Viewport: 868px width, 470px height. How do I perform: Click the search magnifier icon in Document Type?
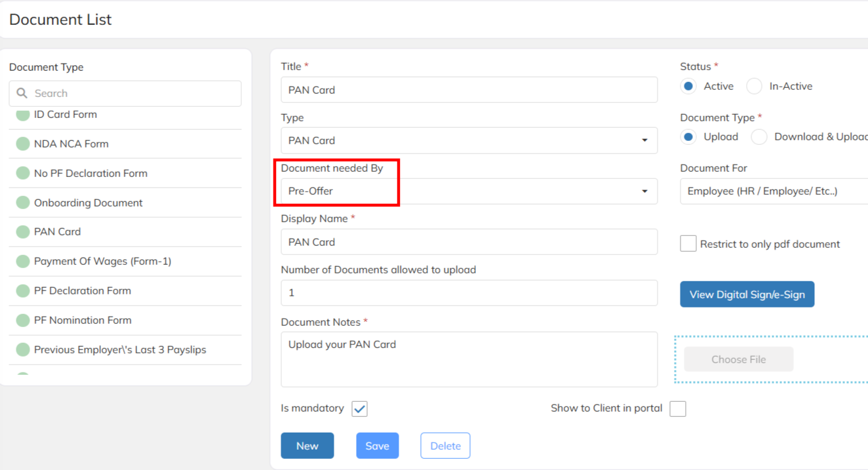pos(22,93)
